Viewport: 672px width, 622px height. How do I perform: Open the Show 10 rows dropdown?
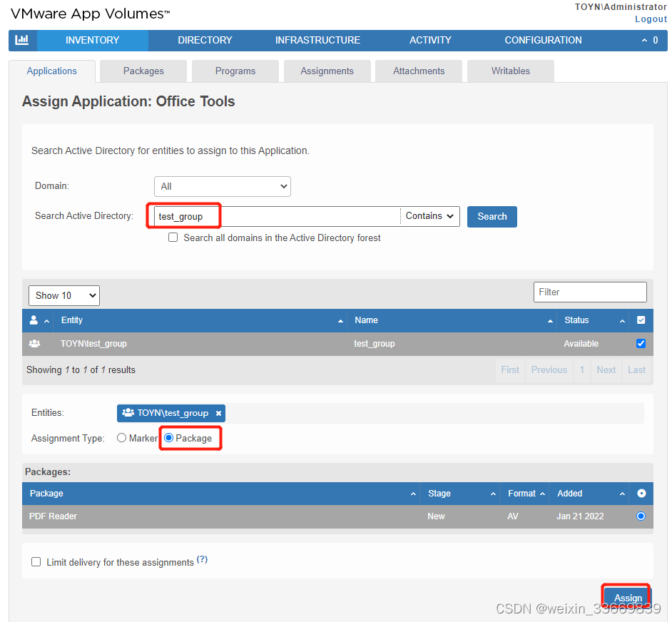[64, 296]
